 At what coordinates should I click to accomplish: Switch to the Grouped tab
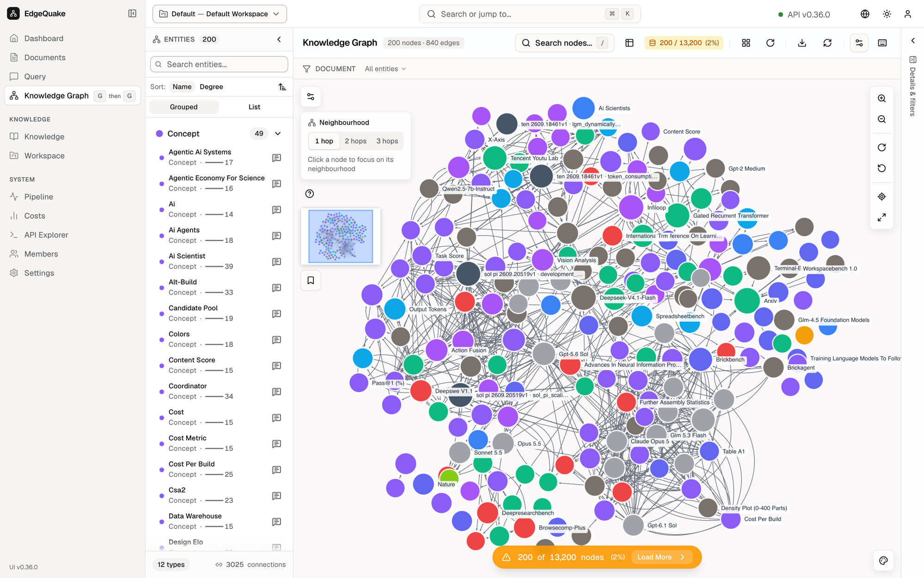[183, 107]
